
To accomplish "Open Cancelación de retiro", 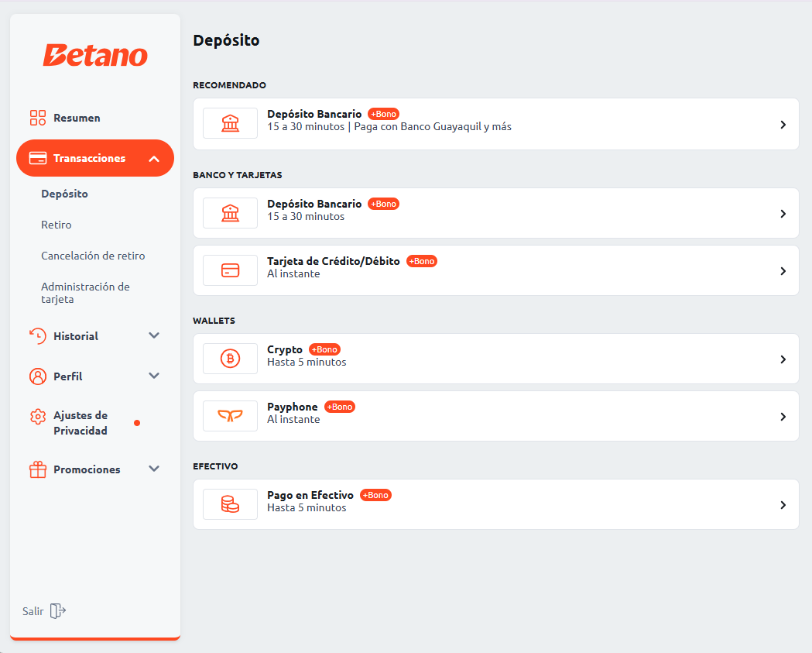I will tap(93, 256).
